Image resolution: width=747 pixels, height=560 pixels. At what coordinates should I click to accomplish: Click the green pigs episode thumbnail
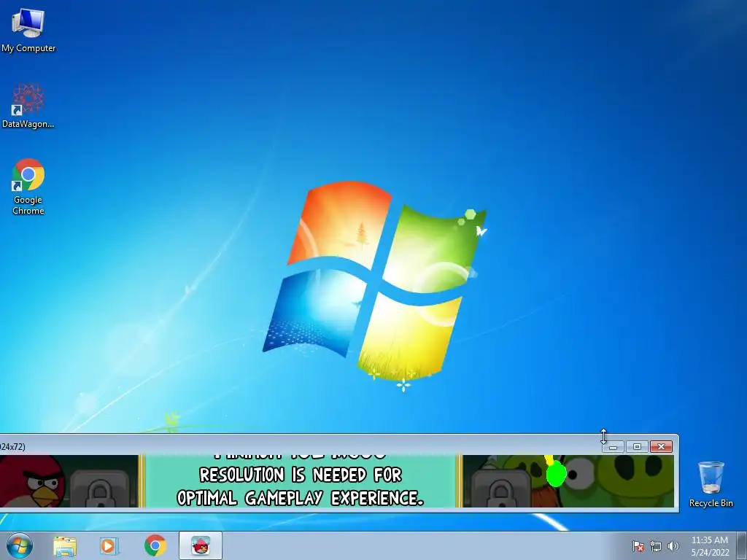(x=569, y=481)
